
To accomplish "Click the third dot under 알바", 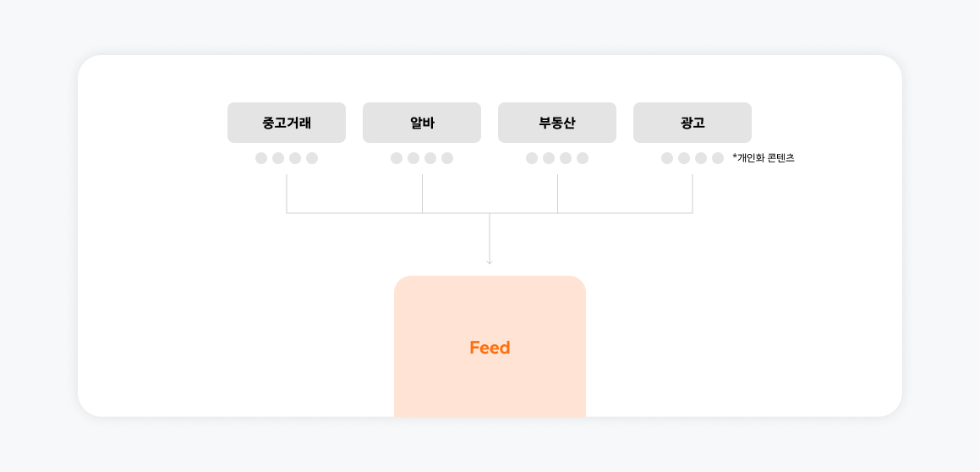I will point(430,158).
